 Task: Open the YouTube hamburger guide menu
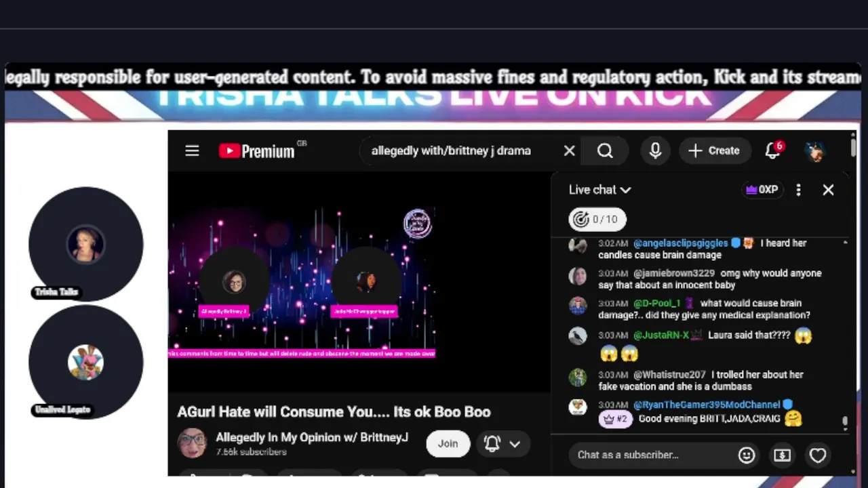192,150
